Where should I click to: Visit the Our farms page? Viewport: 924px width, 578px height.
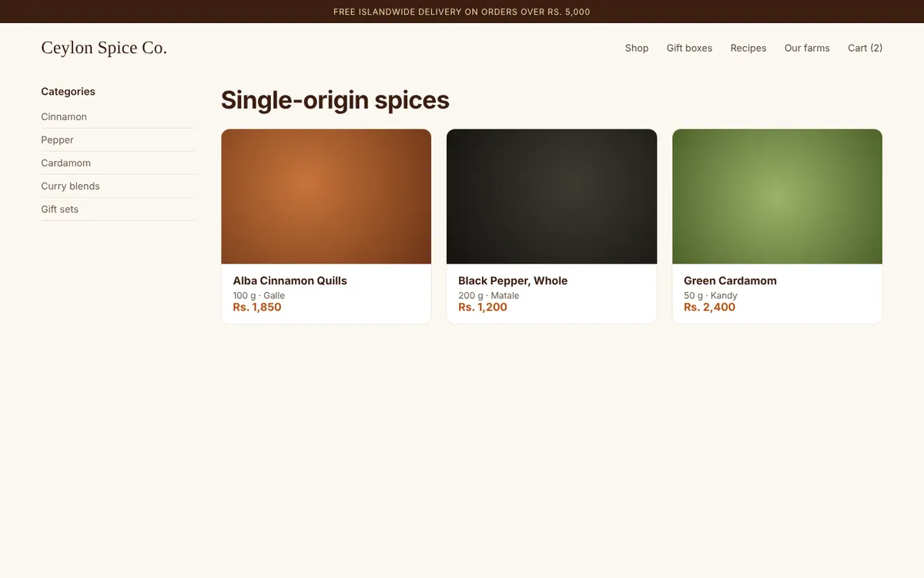pos(807,48)
